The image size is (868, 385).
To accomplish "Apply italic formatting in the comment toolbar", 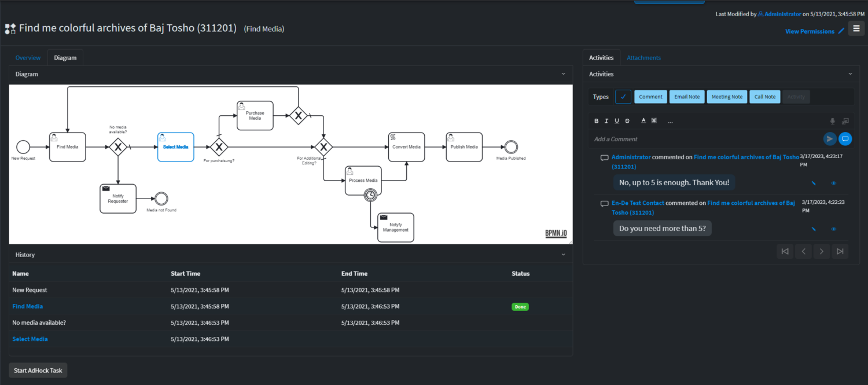I will tap(606, 120).
